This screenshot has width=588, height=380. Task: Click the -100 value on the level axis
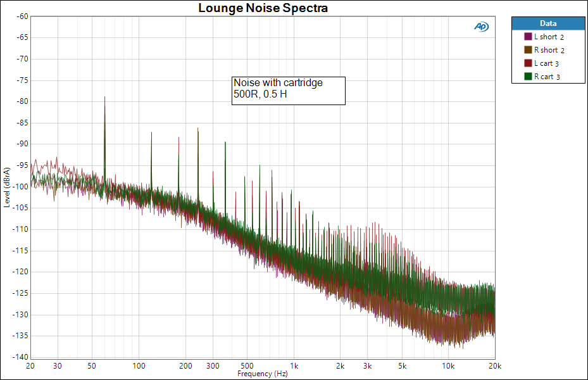coord(20,186)
